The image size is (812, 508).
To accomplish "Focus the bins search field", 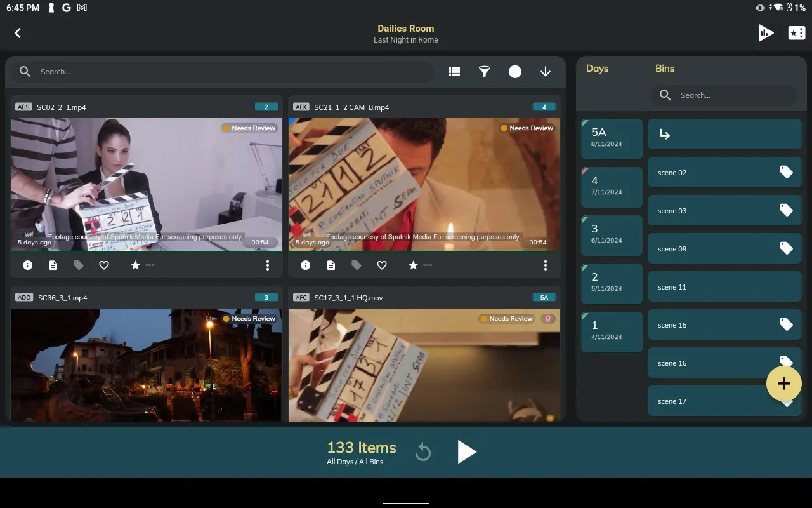I will click(x=723, y=95).
